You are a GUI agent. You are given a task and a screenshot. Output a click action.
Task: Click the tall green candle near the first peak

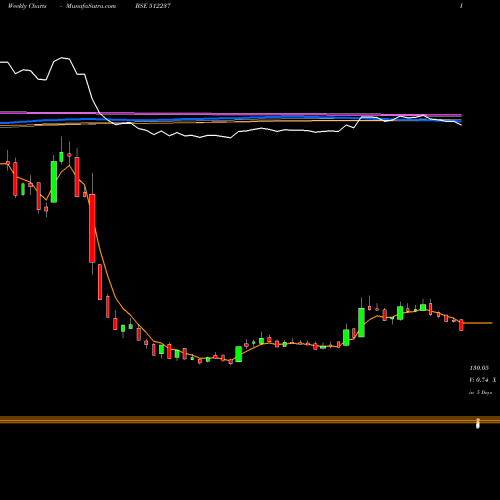54,182
